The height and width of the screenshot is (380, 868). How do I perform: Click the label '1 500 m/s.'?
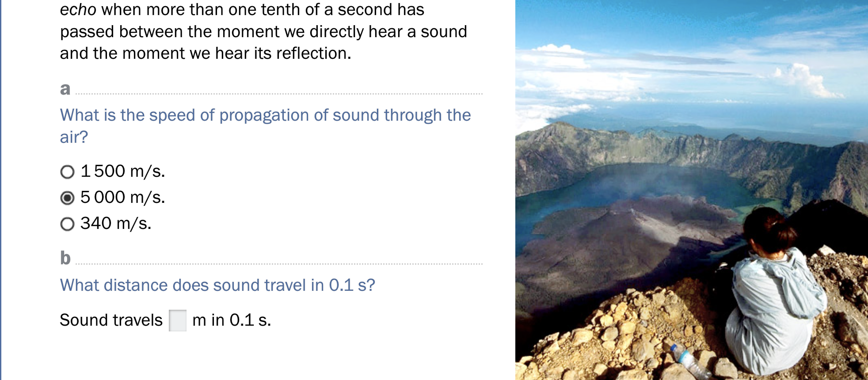tap(122, 172)
